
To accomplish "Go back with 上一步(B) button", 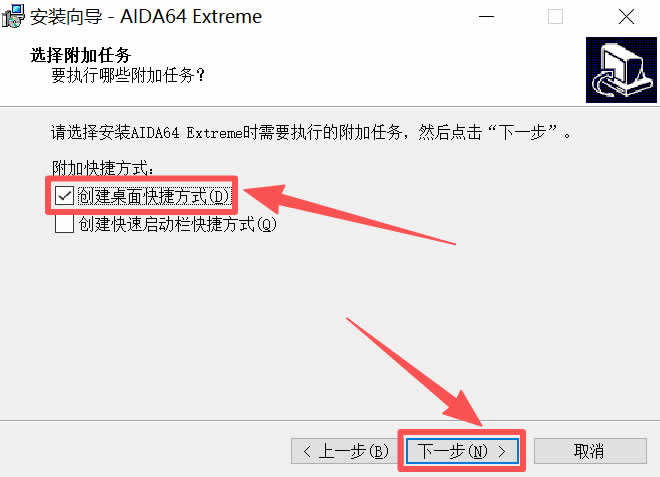I will tap(346, 451).
